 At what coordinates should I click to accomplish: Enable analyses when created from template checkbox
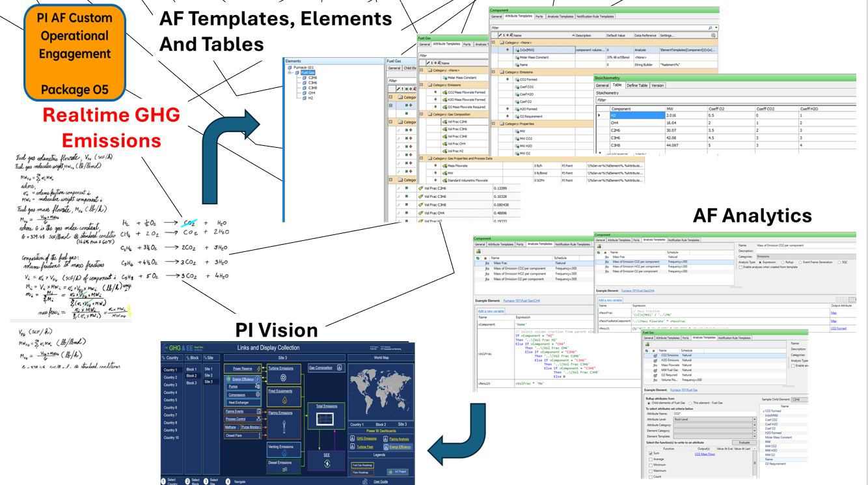(740, 267)
